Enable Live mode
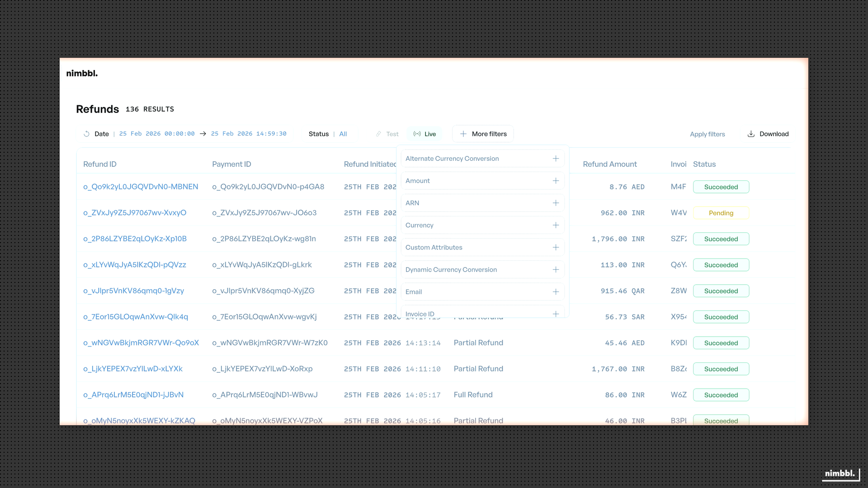The image size is (868, 488). point(424,134)
